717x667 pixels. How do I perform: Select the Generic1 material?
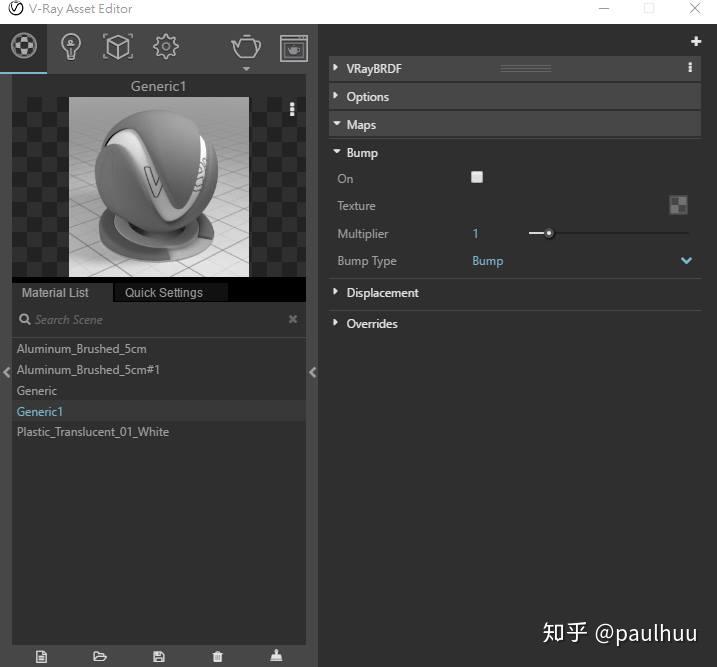click(159, 411)
